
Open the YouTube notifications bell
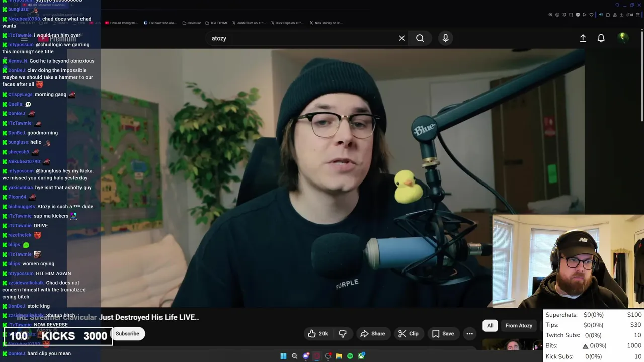(x=601, y=38)
